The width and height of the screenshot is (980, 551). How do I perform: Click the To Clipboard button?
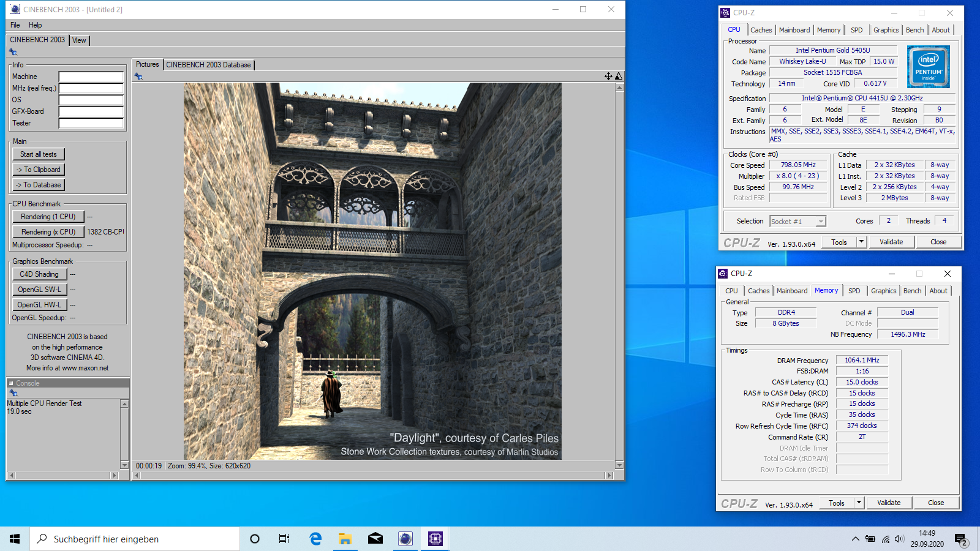(39, 170)
